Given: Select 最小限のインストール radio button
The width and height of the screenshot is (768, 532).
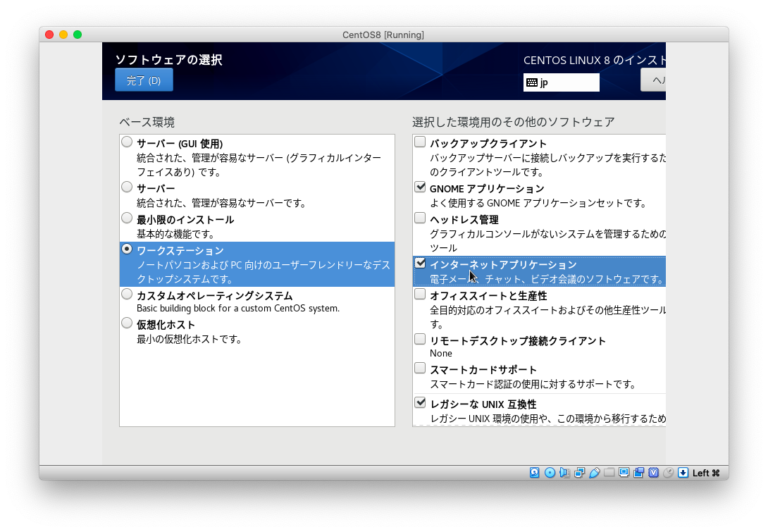Looking at the screenshot, I should [x=127, y=218].
